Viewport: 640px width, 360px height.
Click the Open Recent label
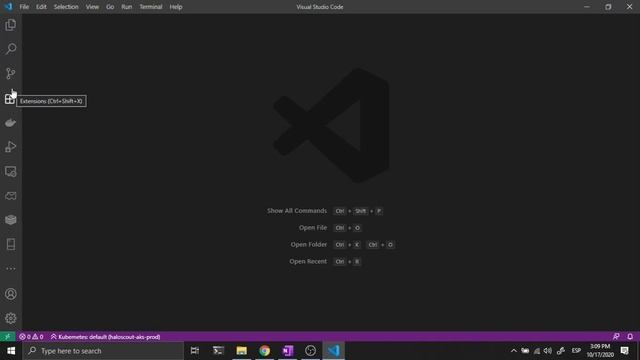coord(308,261)
